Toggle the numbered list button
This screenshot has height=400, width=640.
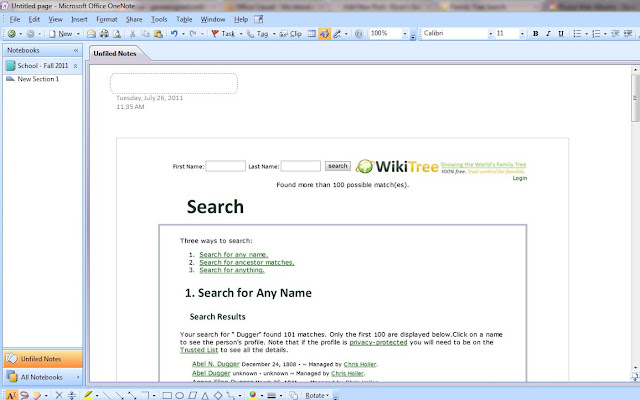[596, 34]
